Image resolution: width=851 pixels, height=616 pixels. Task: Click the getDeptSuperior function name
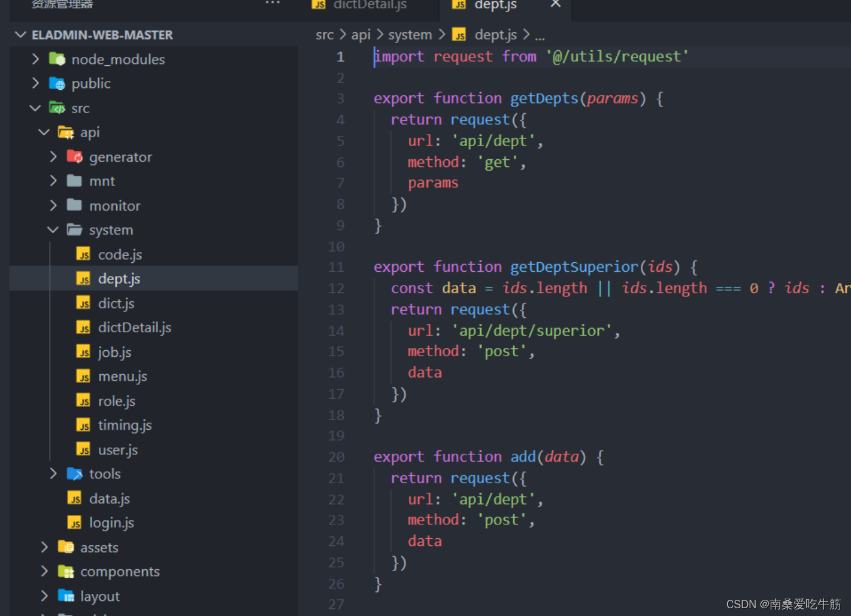coord(574,268)
